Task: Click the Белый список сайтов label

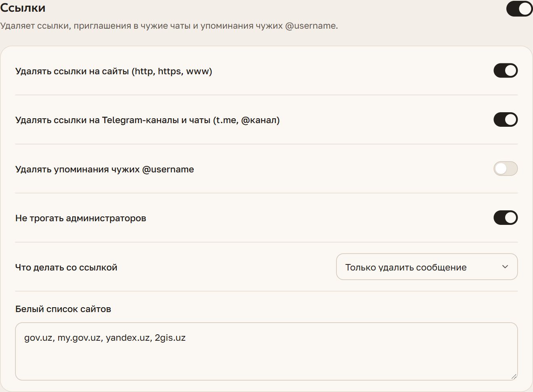Action: pyautogui.click(x=63, y=309)
